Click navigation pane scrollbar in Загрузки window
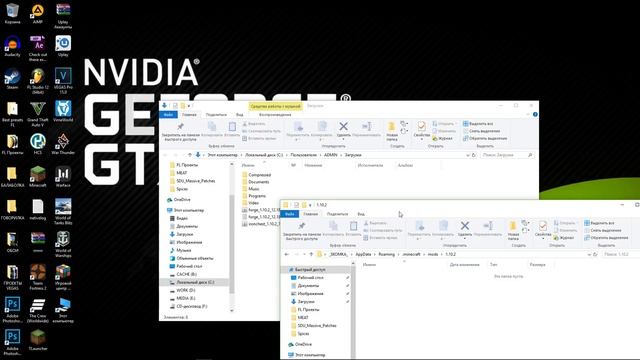 (232, 244)
